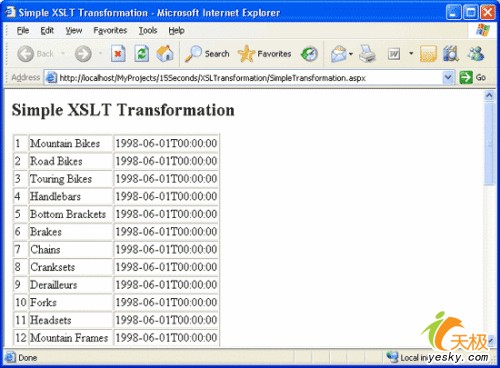This screenshot has width=500, height=368.
Task: Open the Favorites pane
Action: coord(264,54)
